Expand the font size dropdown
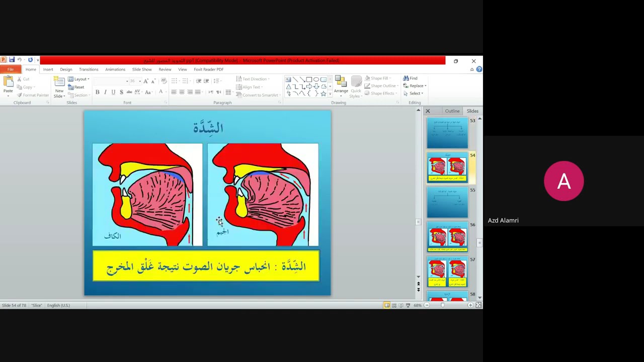Viewport: 644px width, 362px height. pyautogui.click(x=139, y=81)
